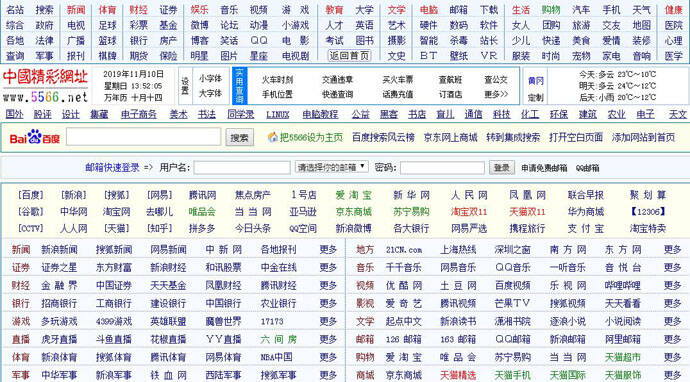The height and width of the screenshot is (382, 690).
Task: Switch to 小字体 font size
Action: (x=210, y=78)
